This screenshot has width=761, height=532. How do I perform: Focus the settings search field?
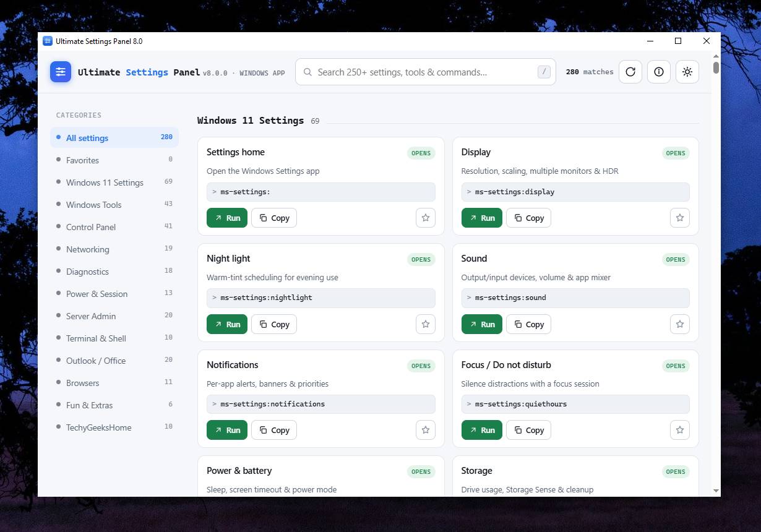tap(426, 72)
